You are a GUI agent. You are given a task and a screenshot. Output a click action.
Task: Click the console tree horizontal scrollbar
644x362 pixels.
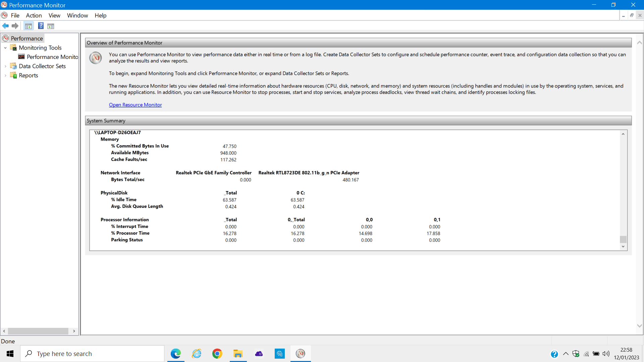pyautogui.click(x=39, y=331)
